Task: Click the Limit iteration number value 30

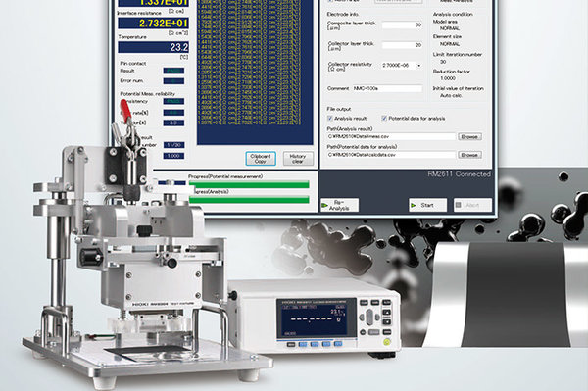Action: click(x=443, y=62)
